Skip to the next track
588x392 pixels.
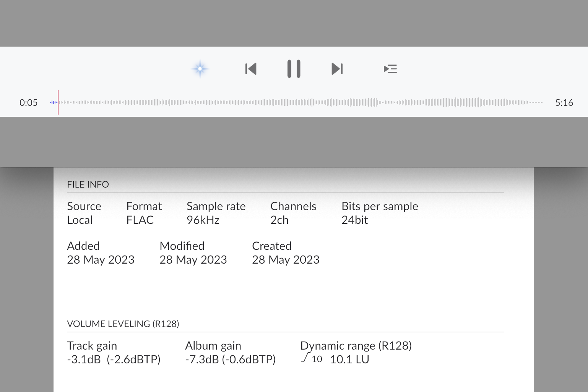(x=337, y=69)
